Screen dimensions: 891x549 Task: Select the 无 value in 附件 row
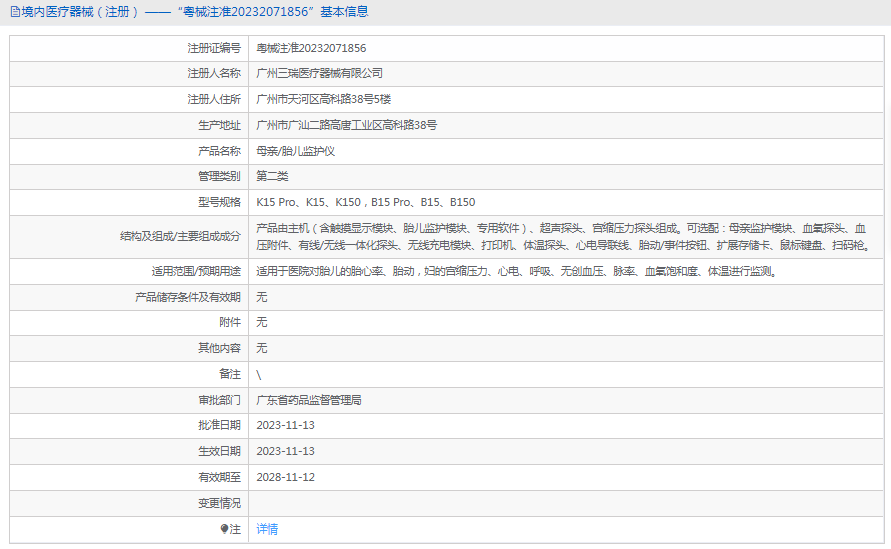pos(261,322)
